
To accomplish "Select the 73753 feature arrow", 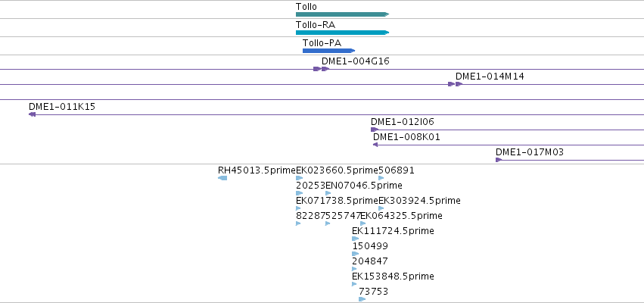I will [362, 299].
